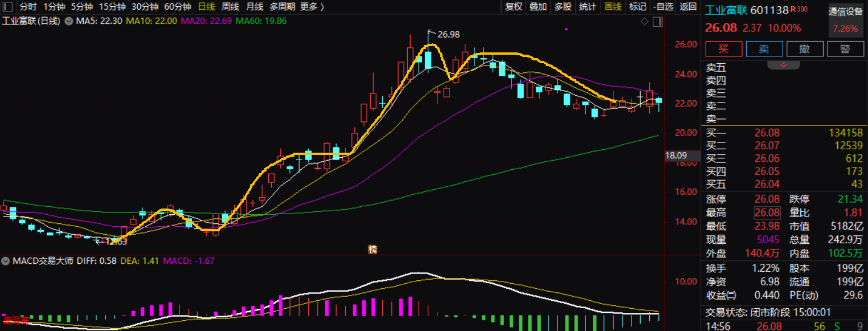Select the 5分钟 period tab
Screen dimensions: 868x331
pyautogui.click(x=82, y=7)
